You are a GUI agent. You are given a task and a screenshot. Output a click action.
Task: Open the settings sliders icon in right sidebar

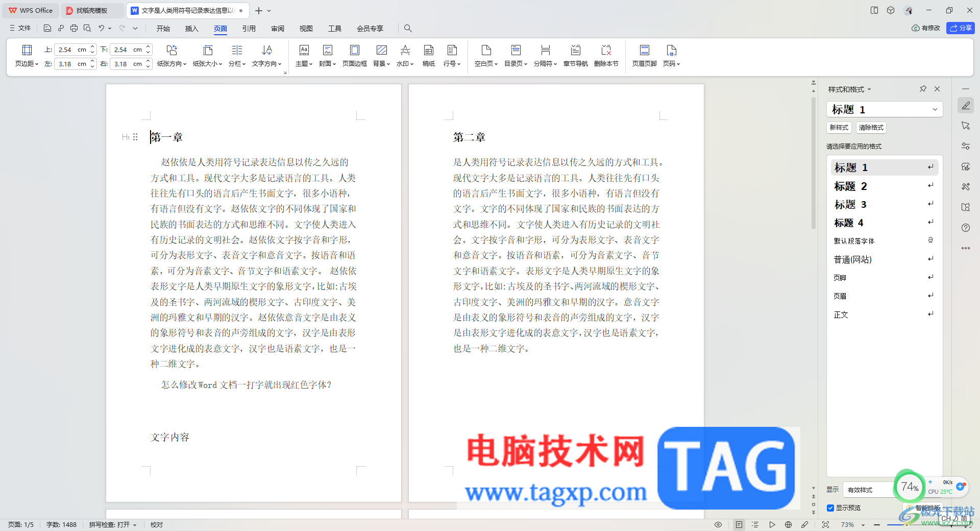click(966, 146)
